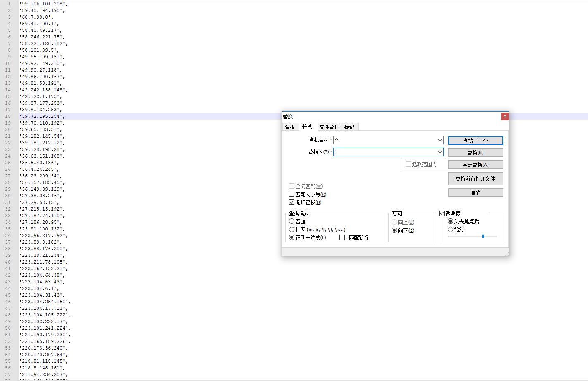Click the 替换(R) button
The height and width of the screenshot is (381, 588).
(x=476, y=153)
